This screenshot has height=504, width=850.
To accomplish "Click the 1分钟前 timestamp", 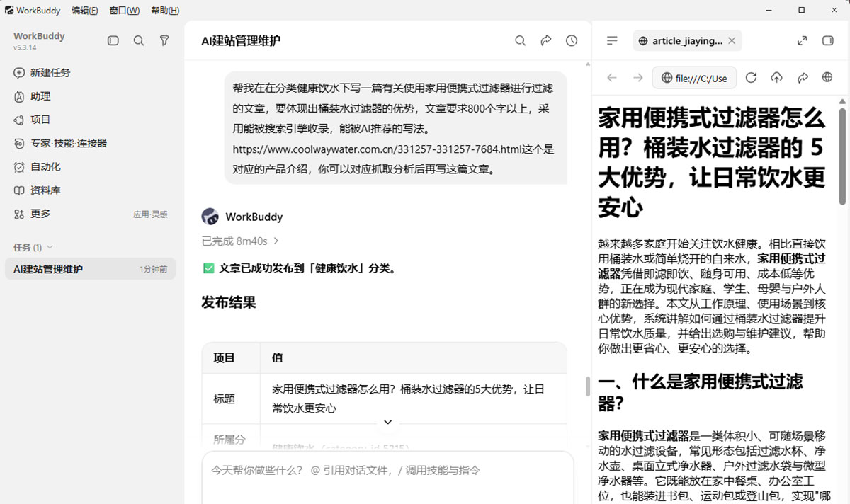I will click(x=154, y=269).
